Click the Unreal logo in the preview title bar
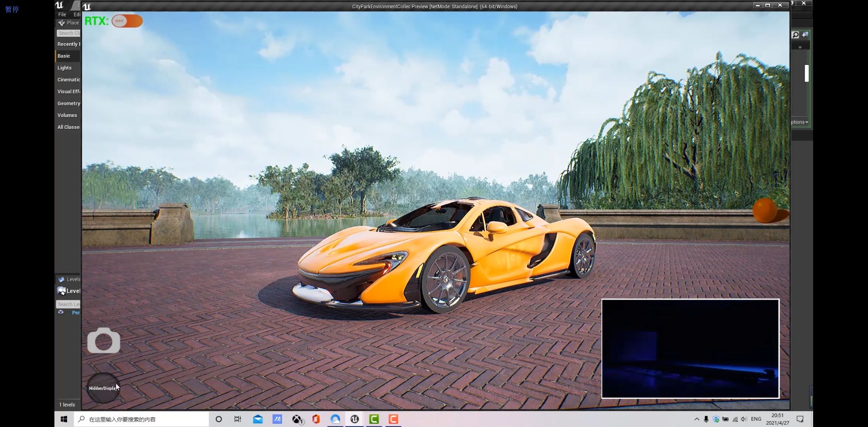The image size is (868, 427). pyautogui.click(x=87, y=6)
